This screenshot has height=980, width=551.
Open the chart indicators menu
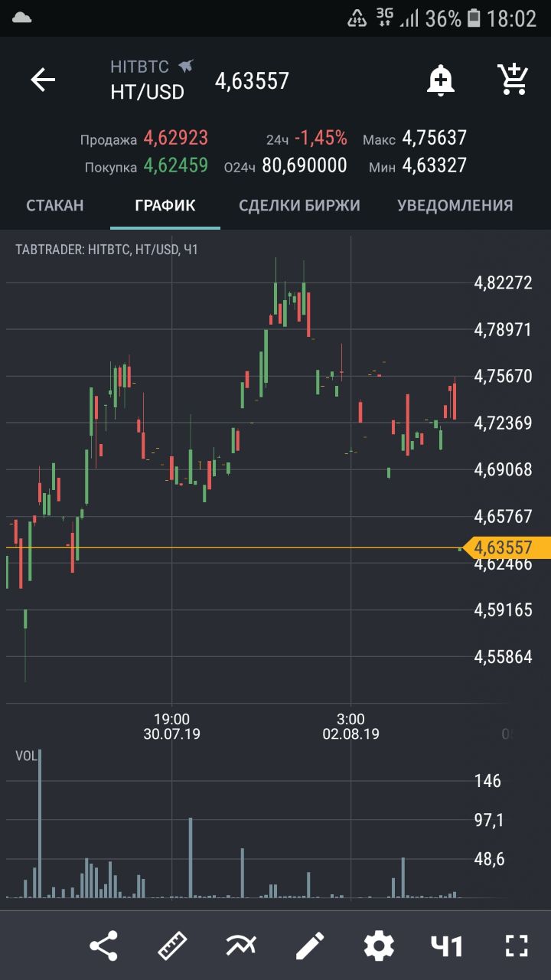point(241,946)
